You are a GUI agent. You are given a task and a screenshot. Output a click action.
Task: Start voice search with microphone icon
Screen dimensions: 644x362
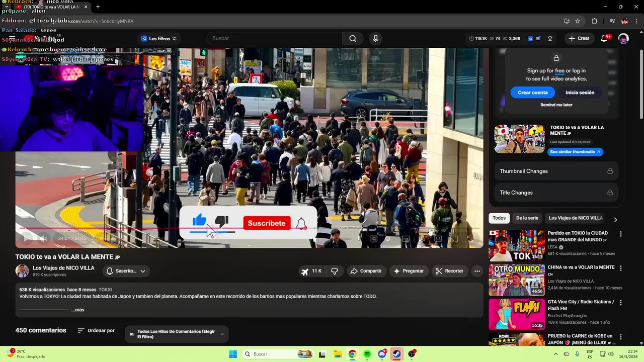375,39
